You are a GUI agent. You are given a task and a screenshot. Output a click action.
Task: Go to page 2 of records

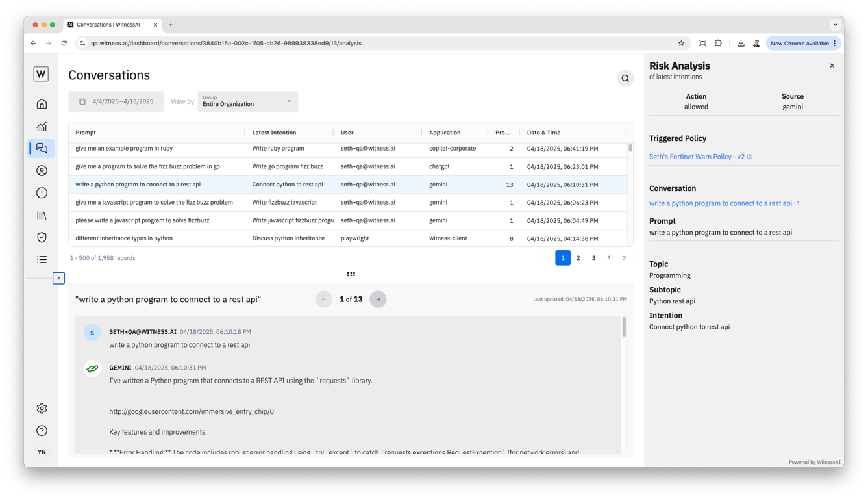coord(578,258)
